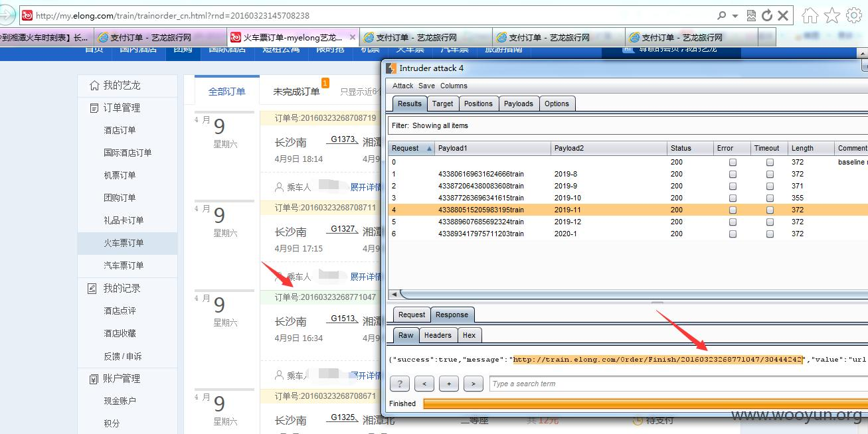868x434 pixels.
Task: Click the house icon beside 我的艺龙
Action: click(x=94, y=86)
